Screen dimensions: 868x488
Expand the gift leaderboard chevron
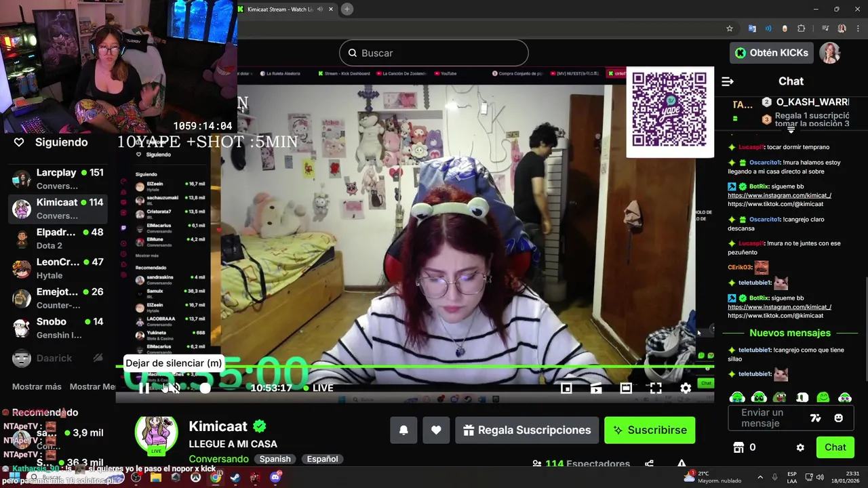point(791,129)
